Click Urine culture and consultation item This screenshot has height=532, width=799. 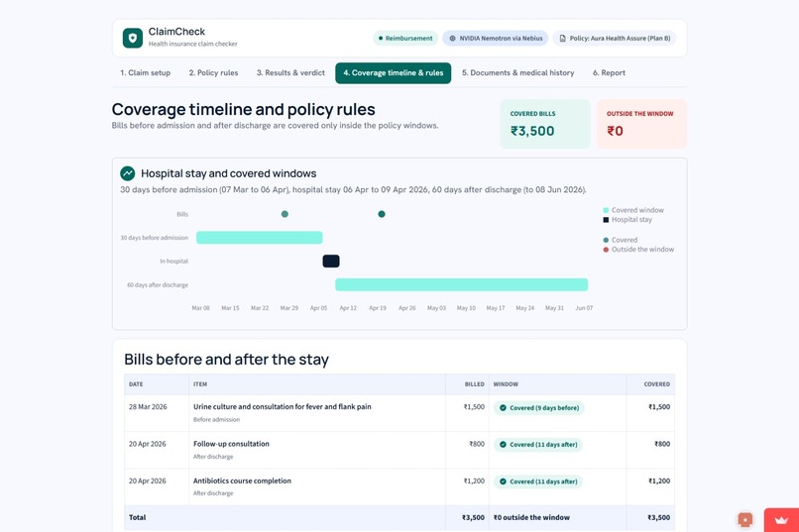283,407
